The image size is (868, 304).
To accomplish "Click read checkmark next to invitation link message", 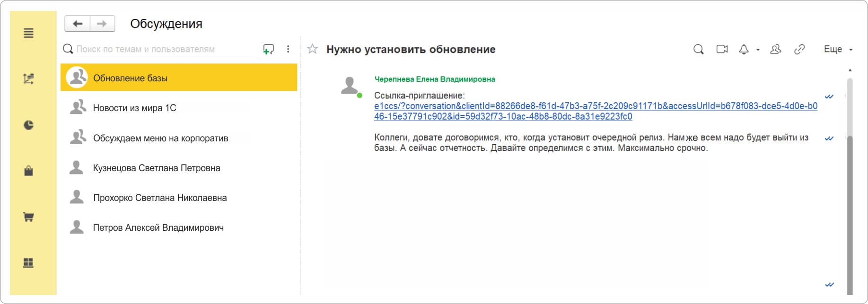I will (x=829, y=96).
